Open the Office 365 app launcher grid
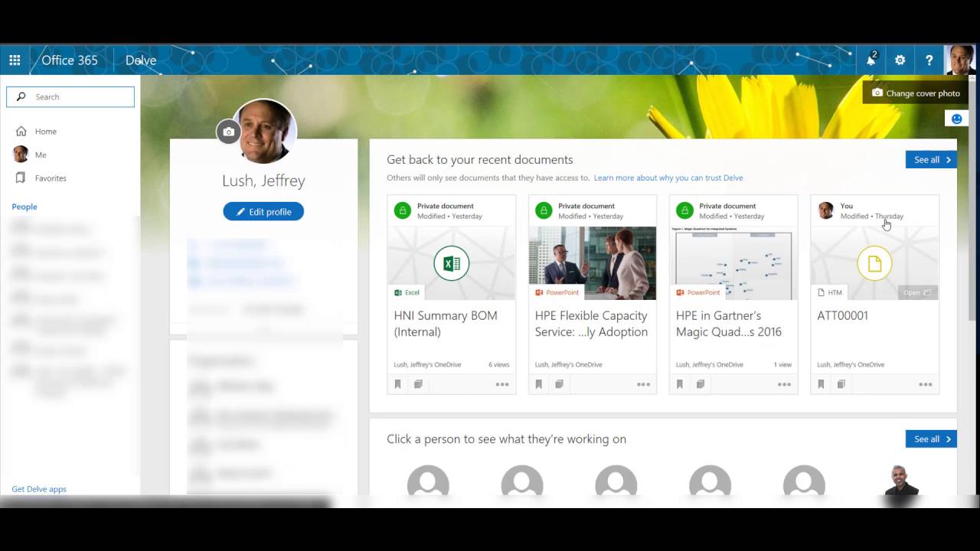The height and width of the screenshot is (551, 980). pyautogui.click(x=15, y=60)
